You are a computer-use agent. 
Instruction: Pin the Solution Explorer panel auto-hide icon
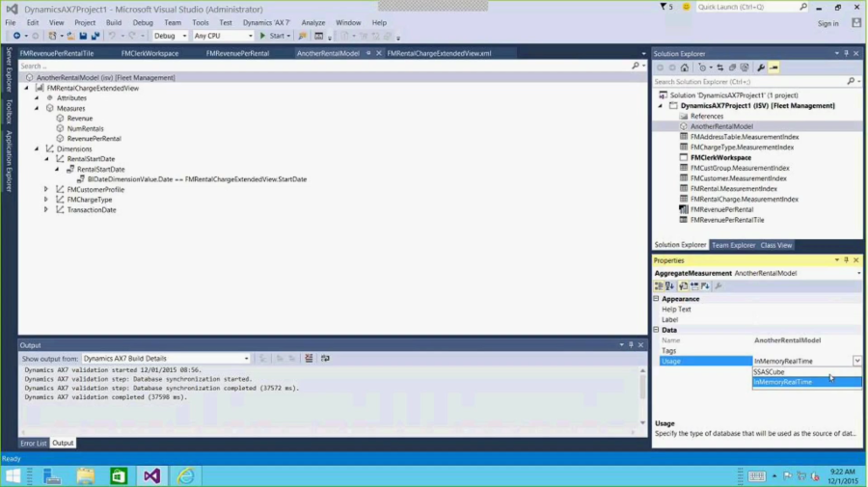click(x=847, y=54)
